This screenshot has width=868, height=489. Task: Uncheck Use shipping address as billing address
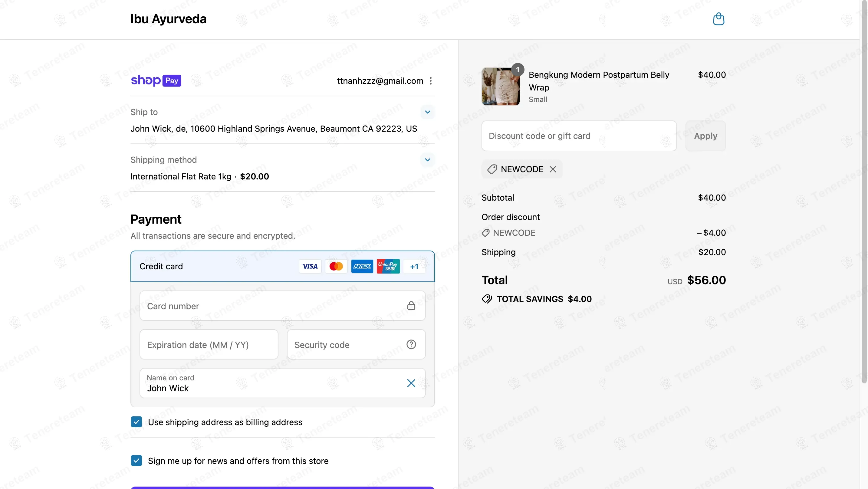coord(136,422)
